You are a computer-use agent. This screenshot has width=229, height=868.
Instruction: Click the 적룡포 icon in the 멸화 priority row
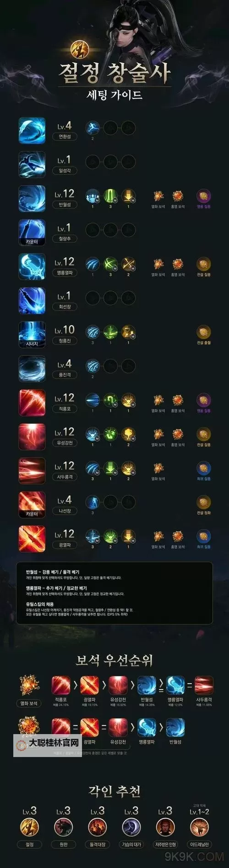(61, 685)
